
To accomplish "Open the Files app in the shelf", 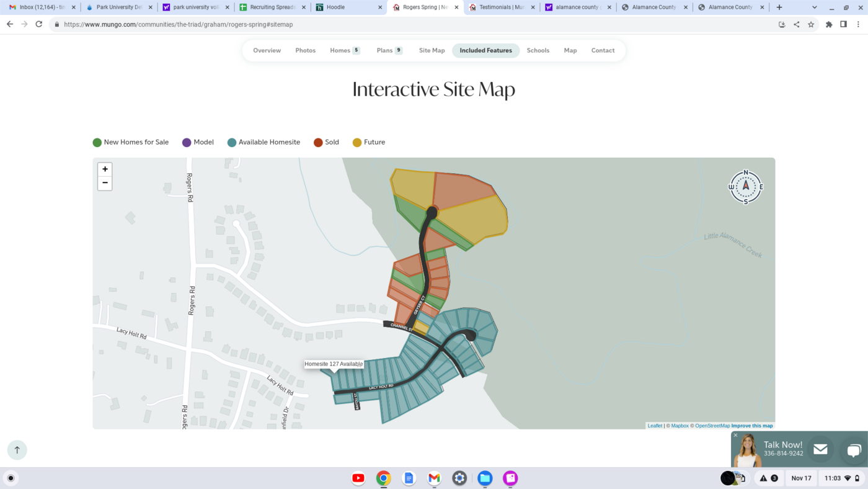I will click(485, 478).
